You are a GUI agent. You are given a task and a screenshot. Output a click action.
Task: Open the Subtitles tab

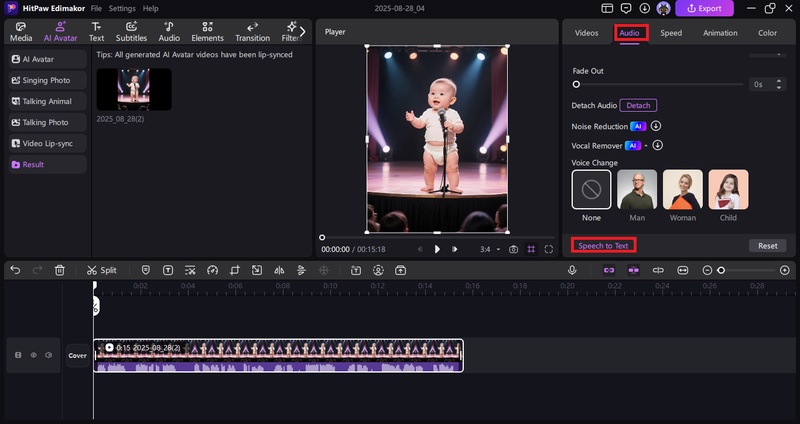(x=131, y=32)
